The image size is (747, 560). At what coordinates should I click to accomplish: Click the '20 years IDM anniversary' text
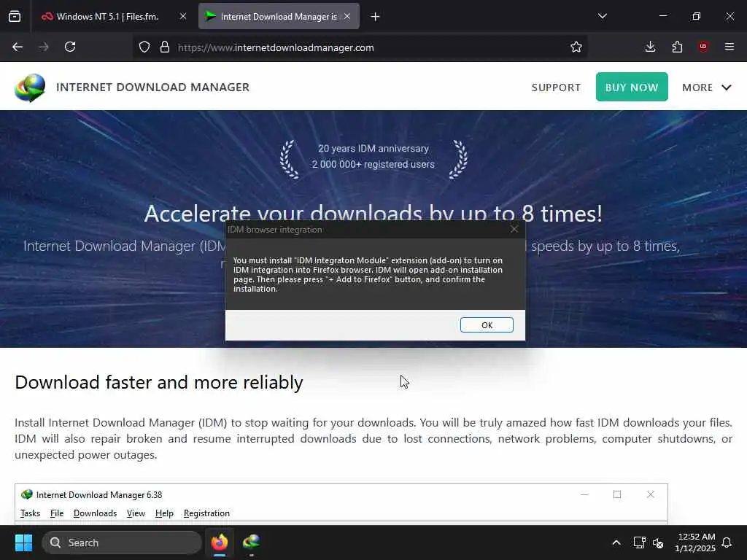(x=373, y=149)
